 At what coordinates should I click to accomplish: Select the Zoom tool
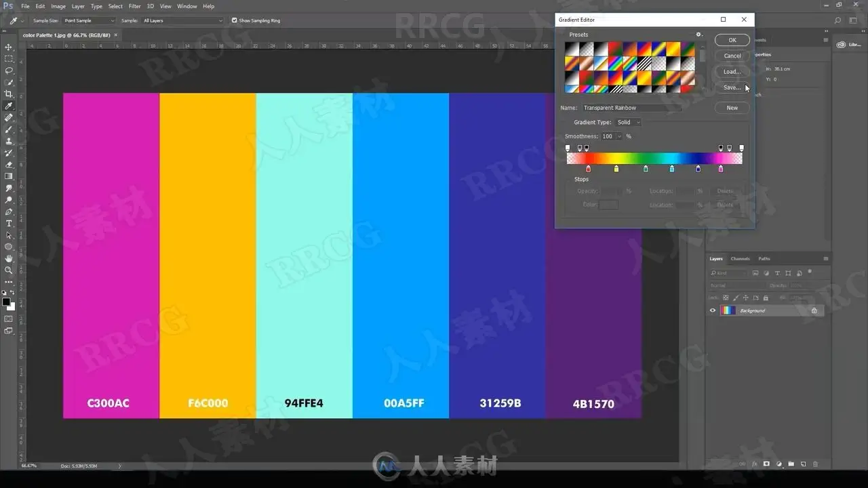[9, 270]
